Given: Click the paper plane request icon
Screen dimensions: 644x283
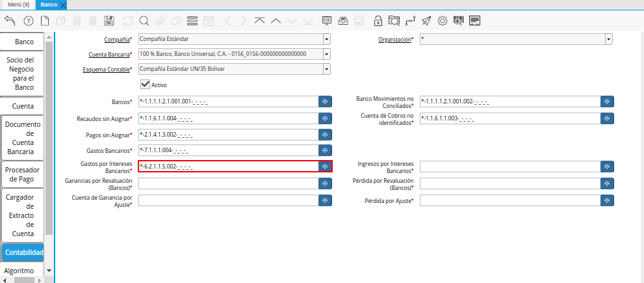Looking at the screenshot, I should pos(426,21).
